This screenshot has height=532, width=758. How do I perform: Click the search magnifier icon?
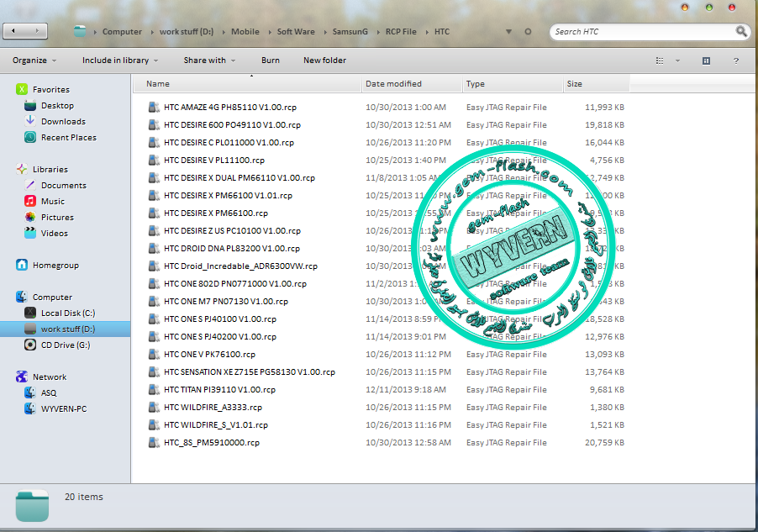pyautogui.click(x=741, y=31)
